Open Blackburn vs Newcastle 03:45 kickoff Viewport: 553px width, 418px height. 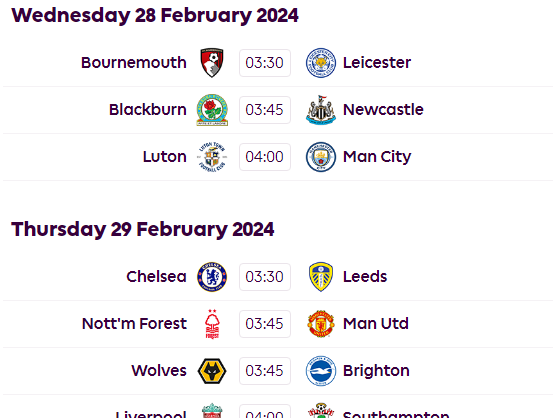coord(265,110)
